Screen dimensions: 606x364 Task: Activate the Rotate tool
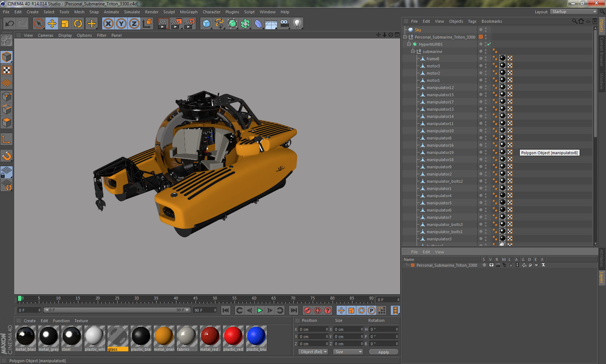click(78, 24)
